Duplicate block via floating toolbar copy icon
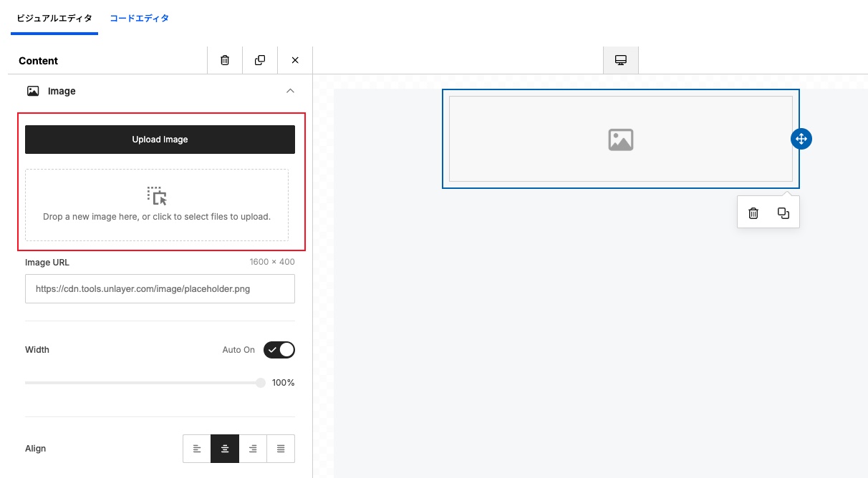The image size is (868, 478). point(783,213)
